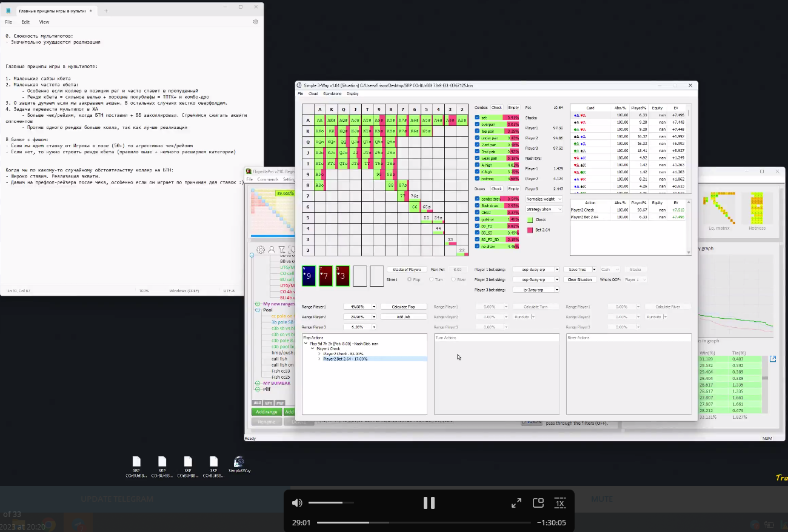Collapse Player 1 Check tree node
Screen dimensions: 788x532
pyautogui.click(x=312, y=349)
